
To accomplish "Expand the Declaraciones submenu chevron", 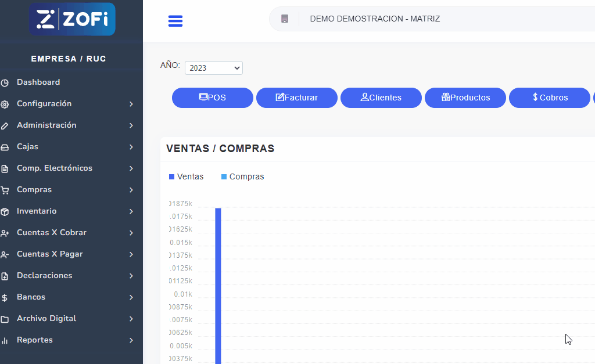I will click(x=131, y=276).
